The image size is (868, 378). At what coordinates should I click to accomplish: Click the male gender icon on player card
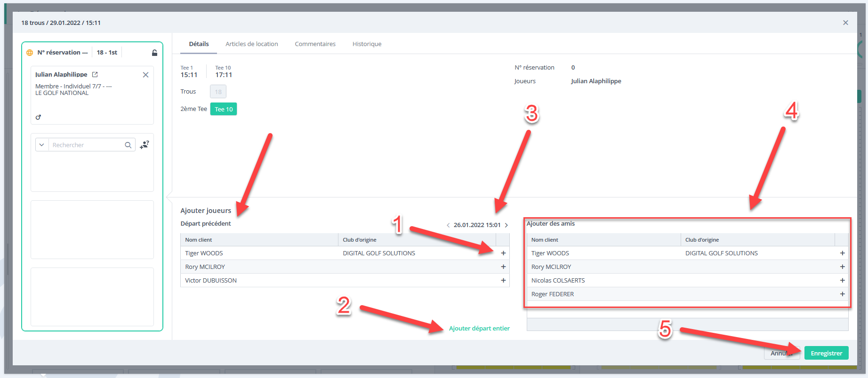coord(38,117)
